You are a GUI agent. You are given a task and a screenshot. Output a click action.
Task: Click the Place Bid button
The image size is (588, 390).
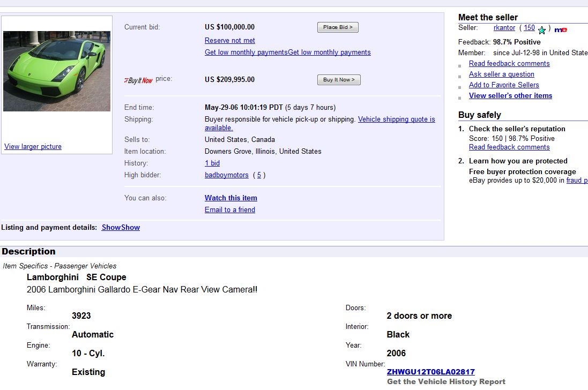pos(338,27)
